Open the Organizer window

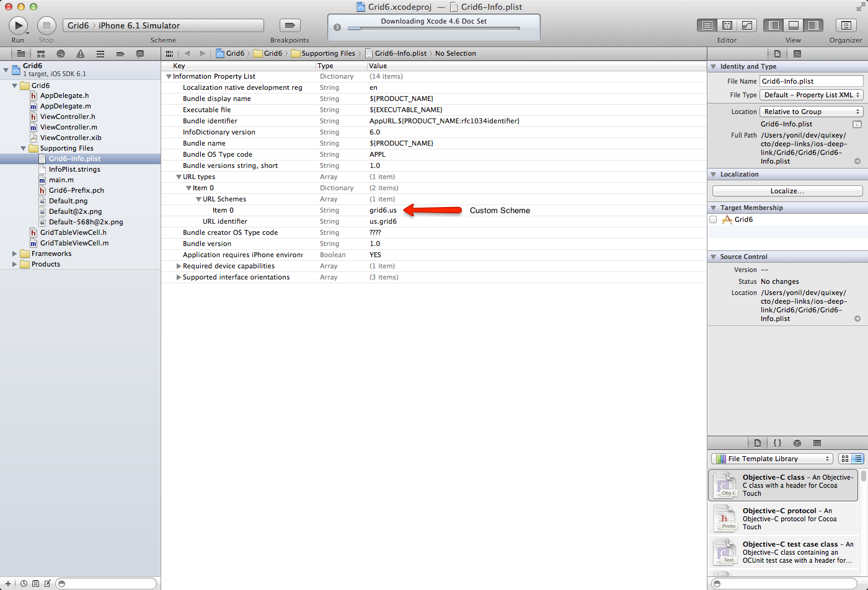pyautogui.click(x=846, y=25)
